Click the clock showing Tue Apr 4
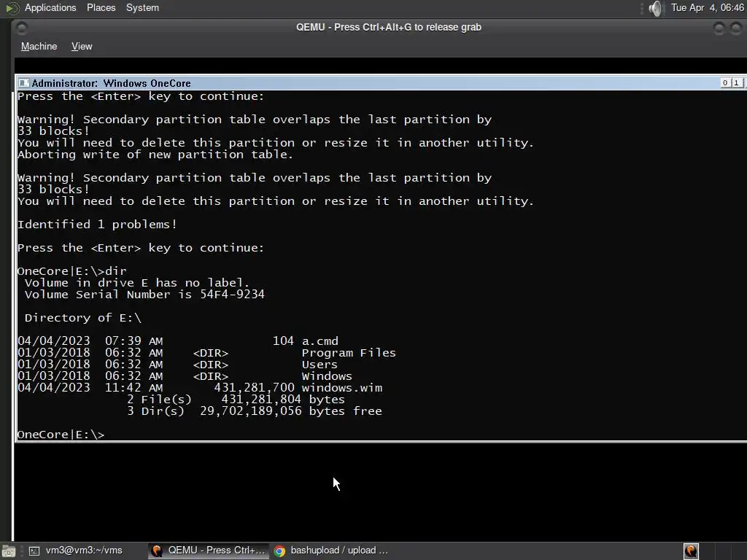Image resolution: width=747 pixels, height=560 pixels. tap(707, 7)
